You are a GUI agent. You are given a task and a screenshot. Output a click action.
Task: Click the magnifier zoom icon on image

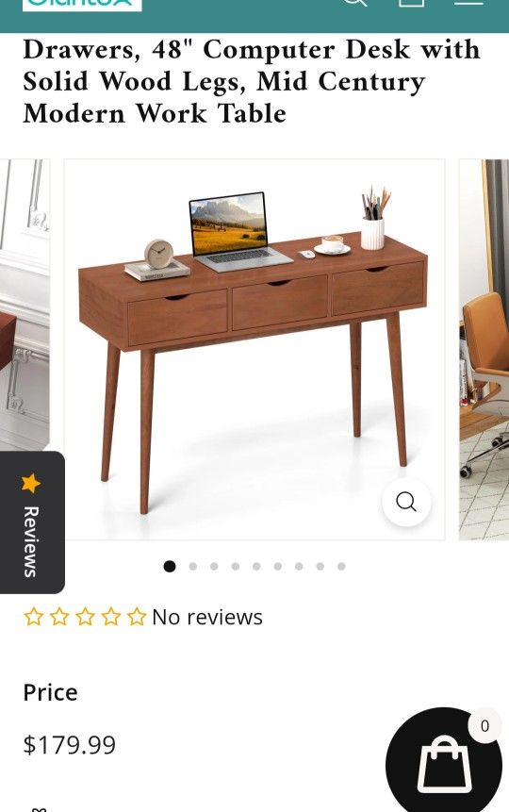coord(406,502)
